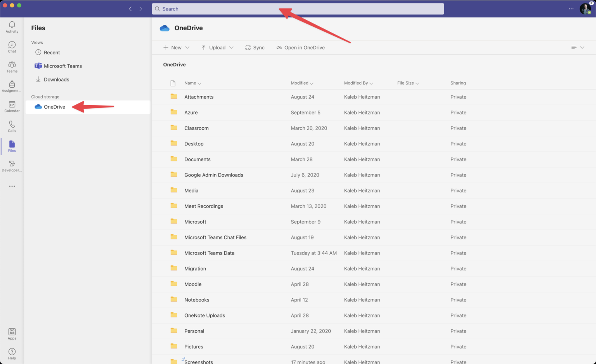The height and width of the screenshot is (364, 596).
Task: Open the Teams icon
Action: point(12,67)
